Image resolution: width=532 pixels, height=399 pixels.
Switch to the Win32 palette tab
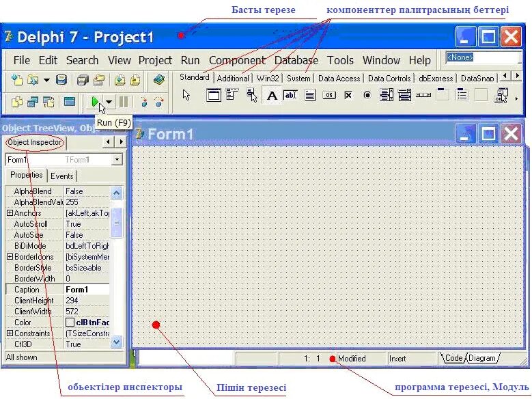click(x=267, y=79)
